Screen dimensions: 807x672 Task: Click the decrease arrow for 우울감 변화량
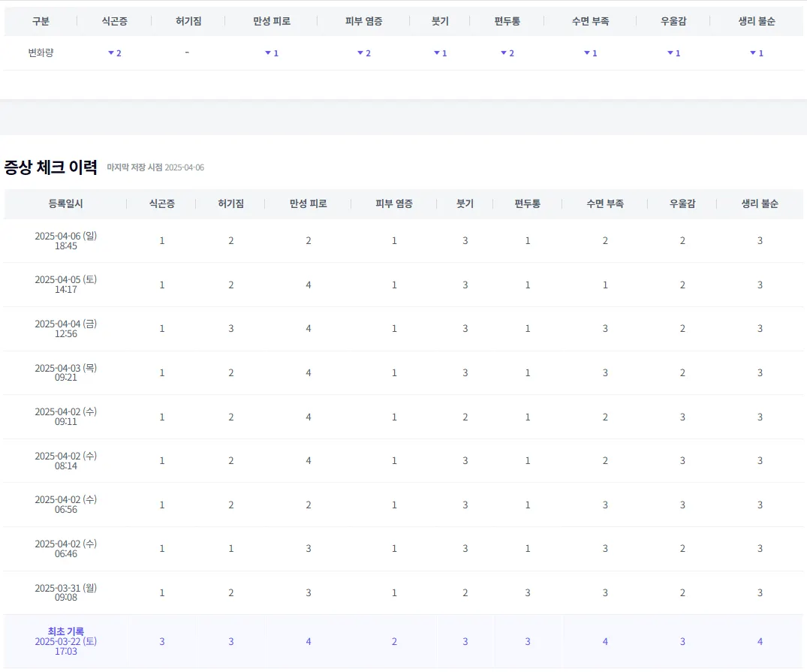[x=670, y=53]
